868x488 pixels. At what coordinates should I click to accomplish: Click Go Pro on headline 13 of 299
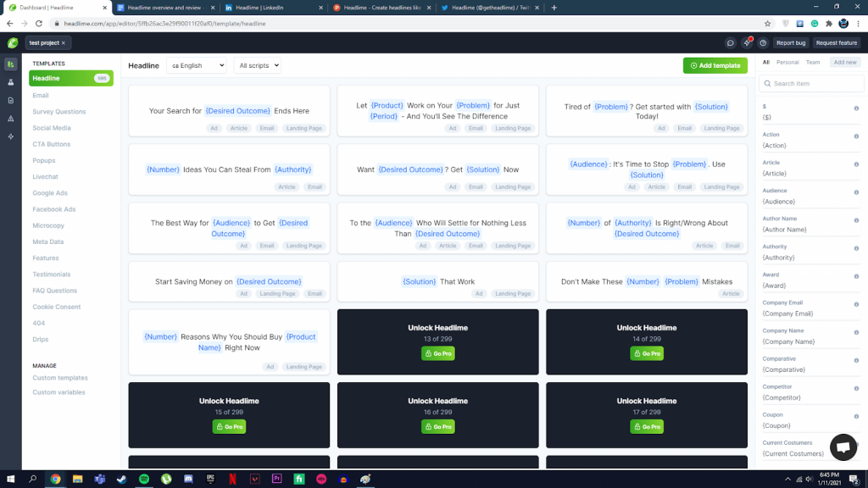[438, 353]
